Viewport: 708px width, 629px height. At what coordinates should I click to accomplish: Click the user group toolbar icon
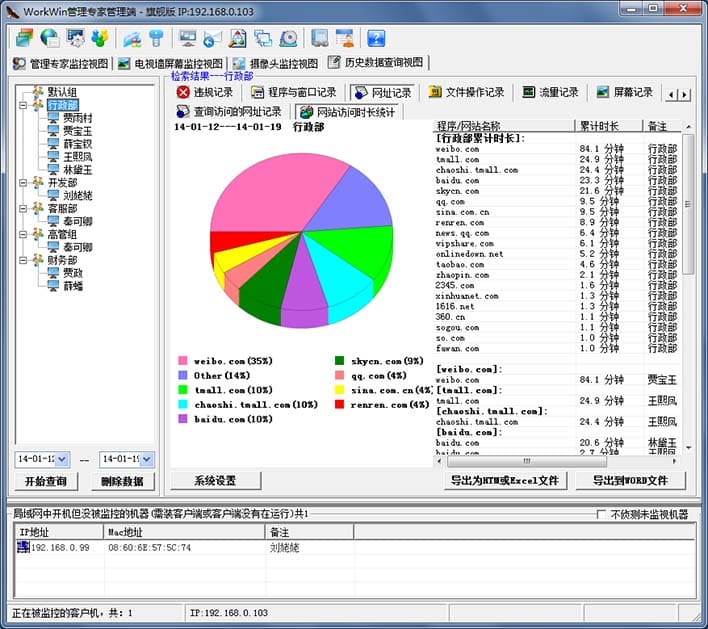pyautogui.click(x=100, y=38)
